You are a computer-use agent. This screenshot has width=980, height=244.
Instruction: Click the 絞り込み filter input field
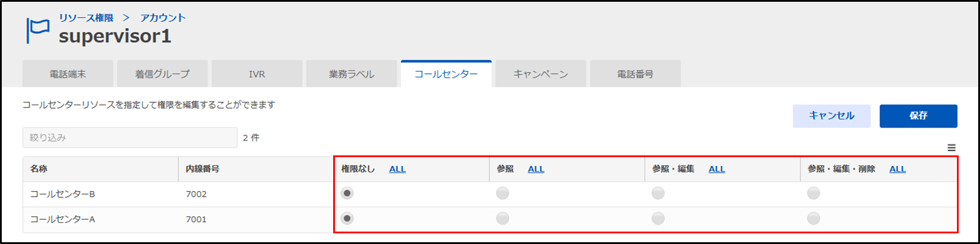tap(130, 138)
